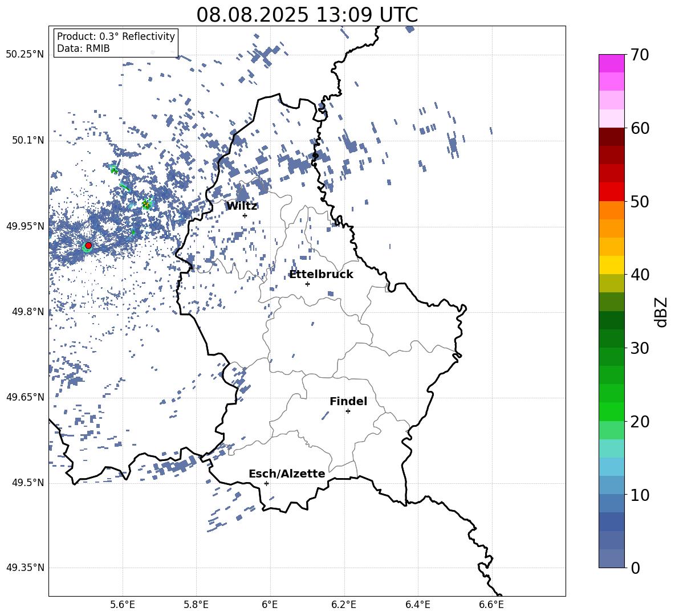The height and width of the screenshot is (616, 675).
Task: Click the 49.5°N latitude label
Action: (27, 483)
